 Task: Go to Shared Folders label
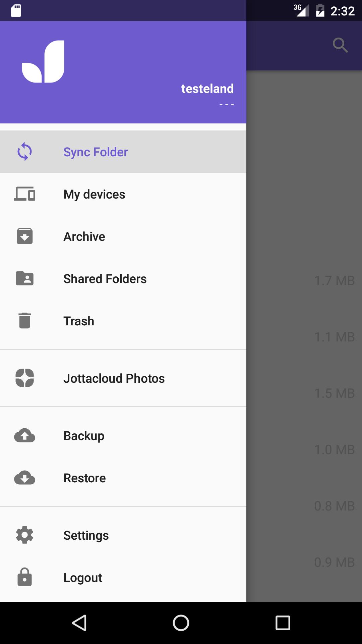[105, 279]
